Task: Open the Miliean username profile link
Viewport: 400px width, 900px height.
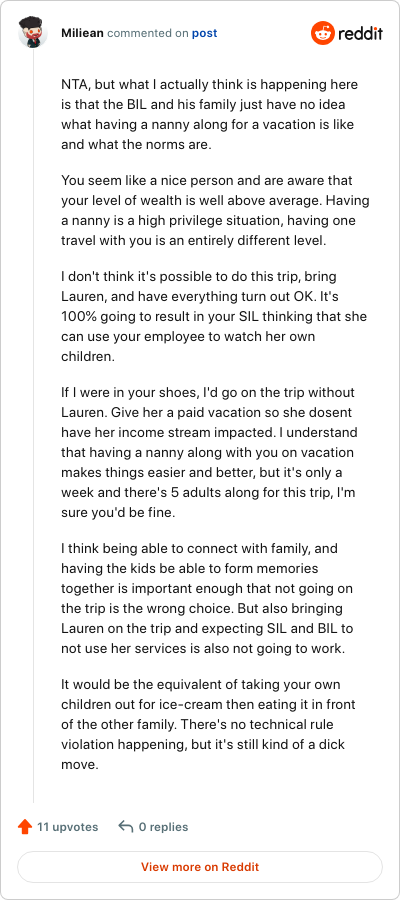Action: (83, 33)
